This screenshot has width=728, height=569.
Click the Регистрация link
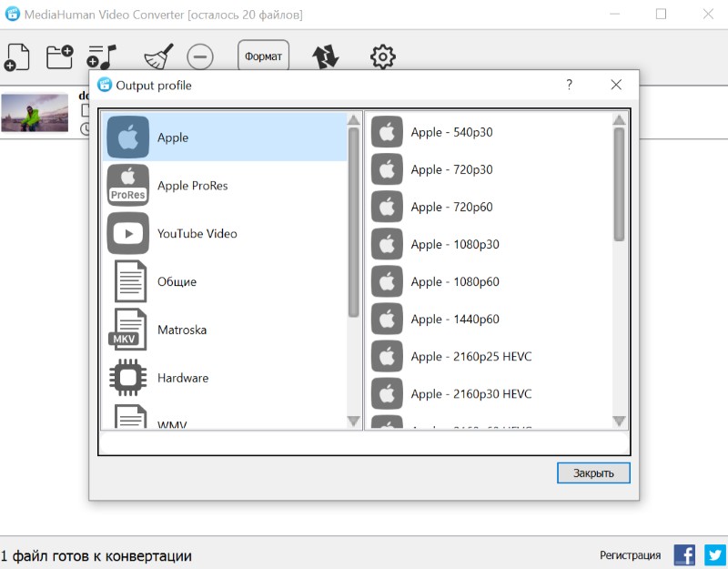tap(630, 555)
